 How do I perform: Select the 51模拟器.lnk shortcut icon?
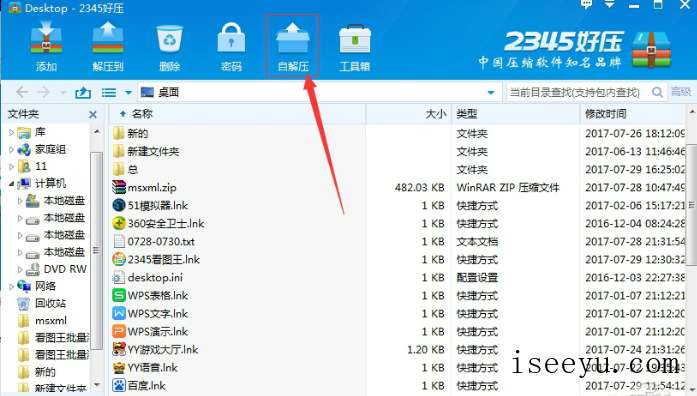119,205
